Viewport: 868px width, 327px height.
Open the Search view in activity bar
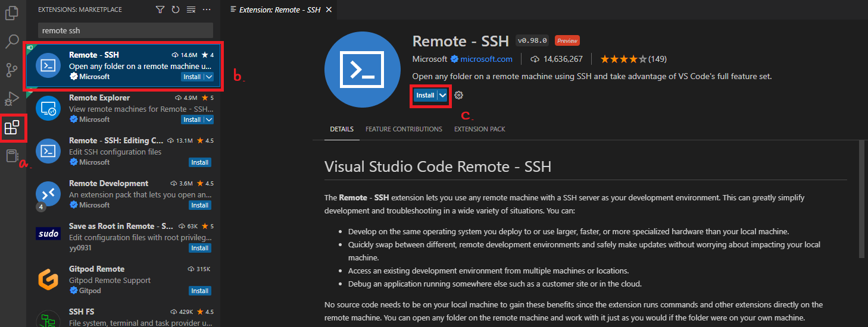(x=12, y=42)
